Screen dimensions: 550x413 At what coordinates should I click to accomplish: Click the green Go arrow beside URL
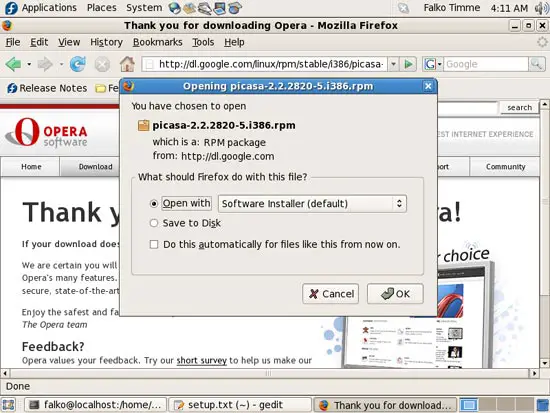pyautogui.click(x=408, y=64)
